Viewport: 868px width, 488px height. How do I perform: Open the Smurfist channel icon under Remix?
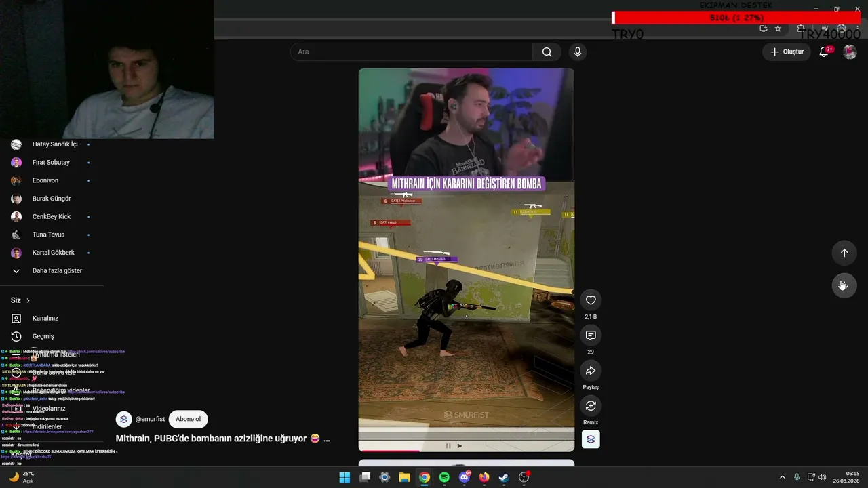click(591, 439)
